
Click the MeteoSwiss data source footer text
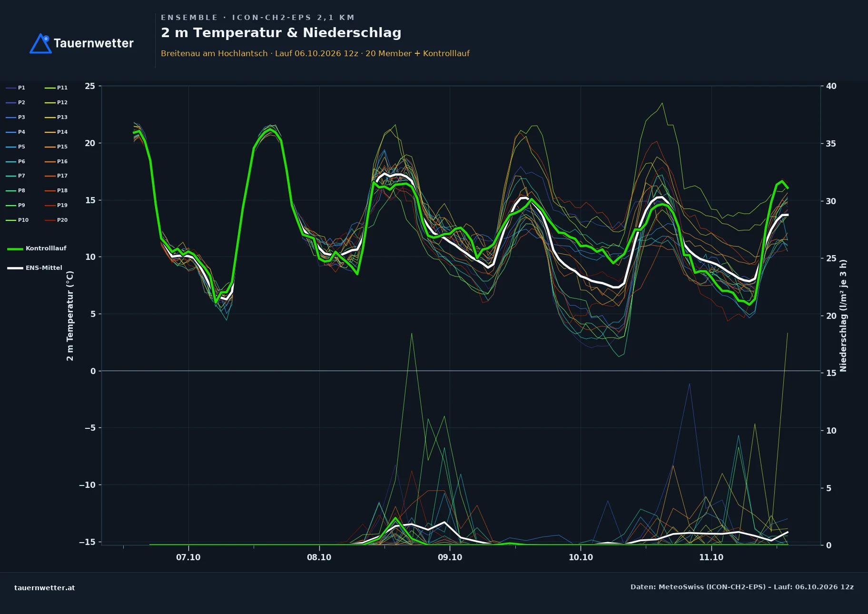[x=742, y=587]
